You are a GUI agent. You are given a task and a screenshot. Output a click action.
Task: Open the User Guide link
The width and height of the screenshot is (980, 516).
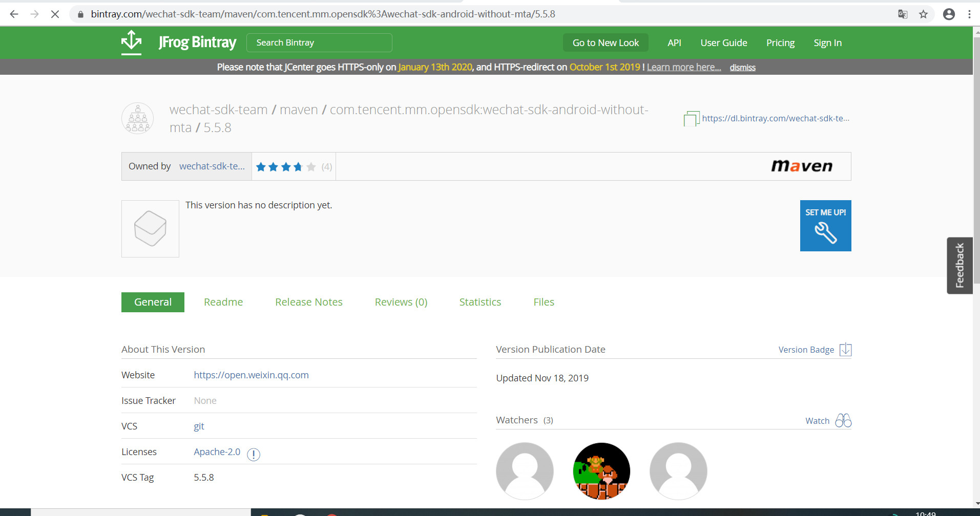click(724, 43)
